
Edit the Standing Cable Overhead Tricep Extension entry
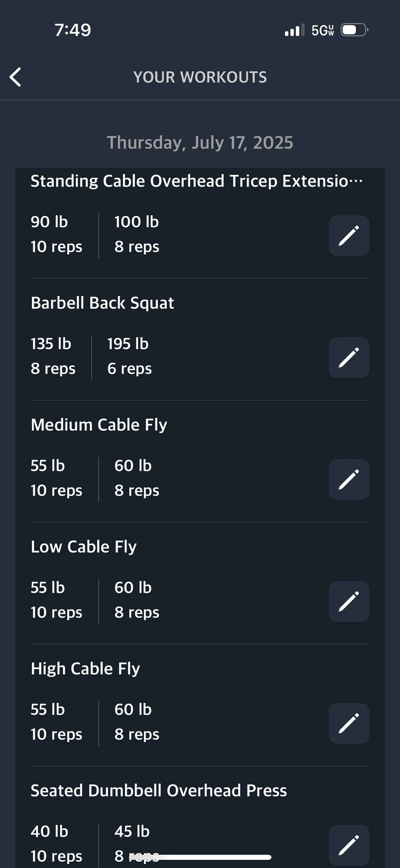[349, 236]
